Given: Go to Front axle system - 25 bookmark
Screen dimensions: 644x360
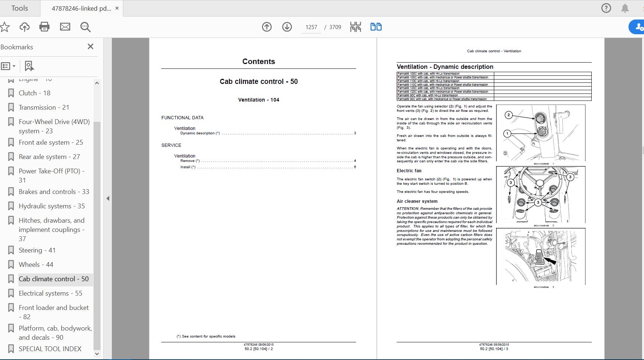Looking at the screenshot, I should 51,142.
